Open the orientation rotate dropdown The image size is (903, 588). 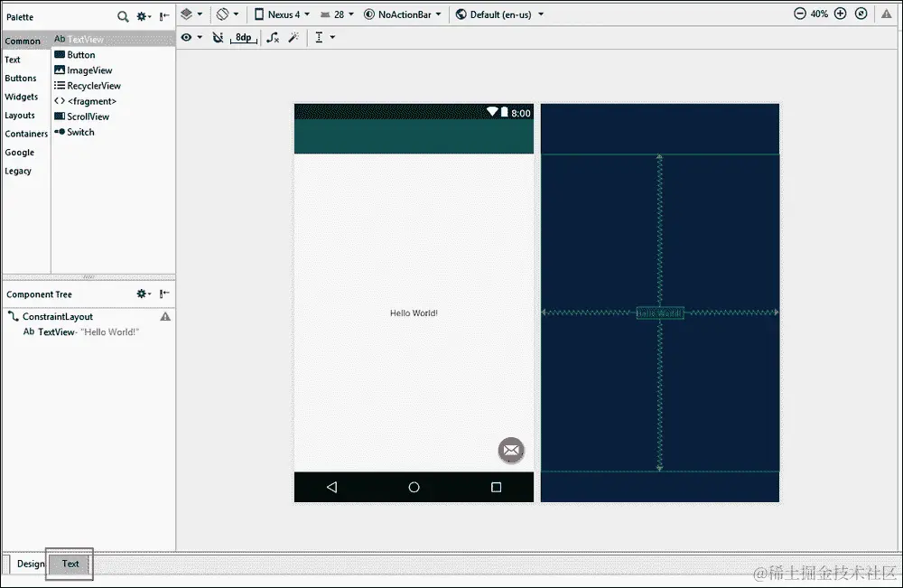coord(227,14)
